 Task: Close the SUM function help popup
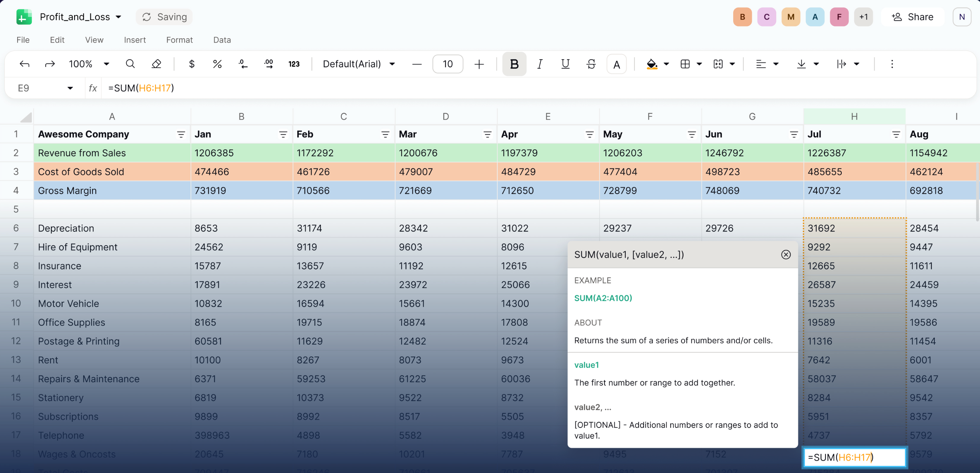pos(786,254)
